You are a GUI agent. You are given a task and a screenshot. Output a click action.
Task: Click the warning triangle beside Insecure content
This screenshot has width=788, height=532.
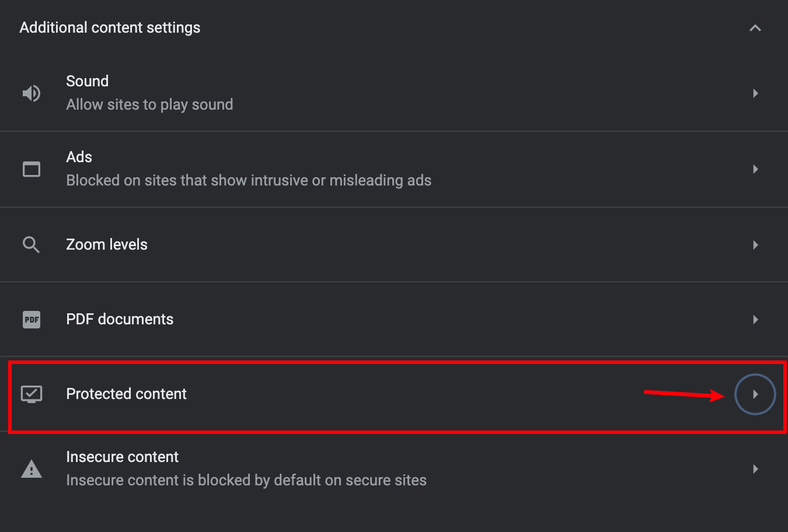coord(31,468)
